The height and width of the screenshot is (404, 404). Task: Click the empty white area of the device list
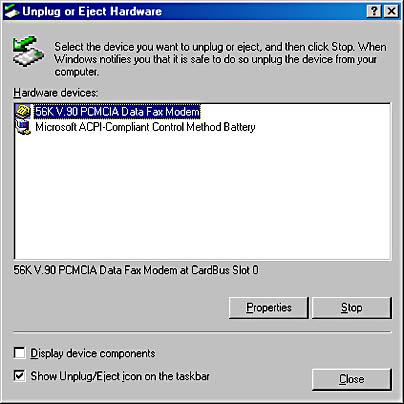202,197
